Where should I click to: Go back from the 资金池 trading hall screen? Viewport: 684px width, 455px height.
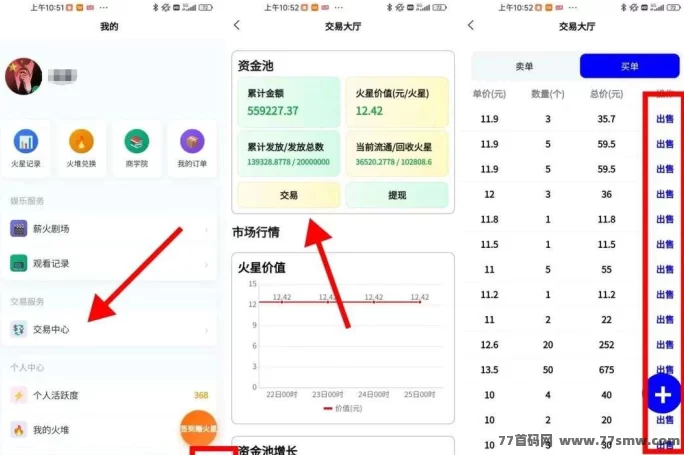(x=237, y=25)
